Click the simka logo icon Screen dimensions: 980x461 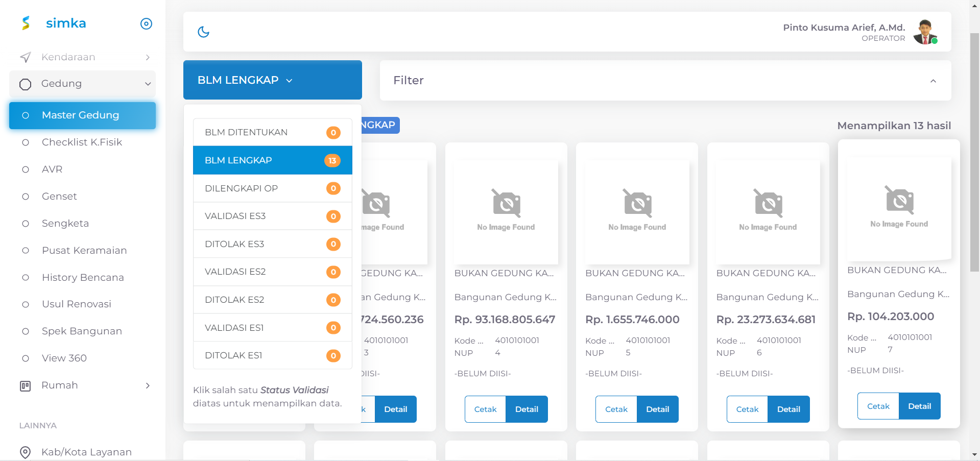click(x=26, y=23)
